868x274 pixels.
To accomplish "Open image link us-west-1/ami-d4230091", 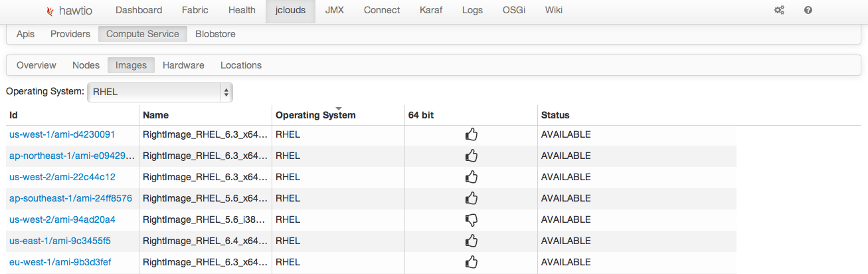I will 62,134.
